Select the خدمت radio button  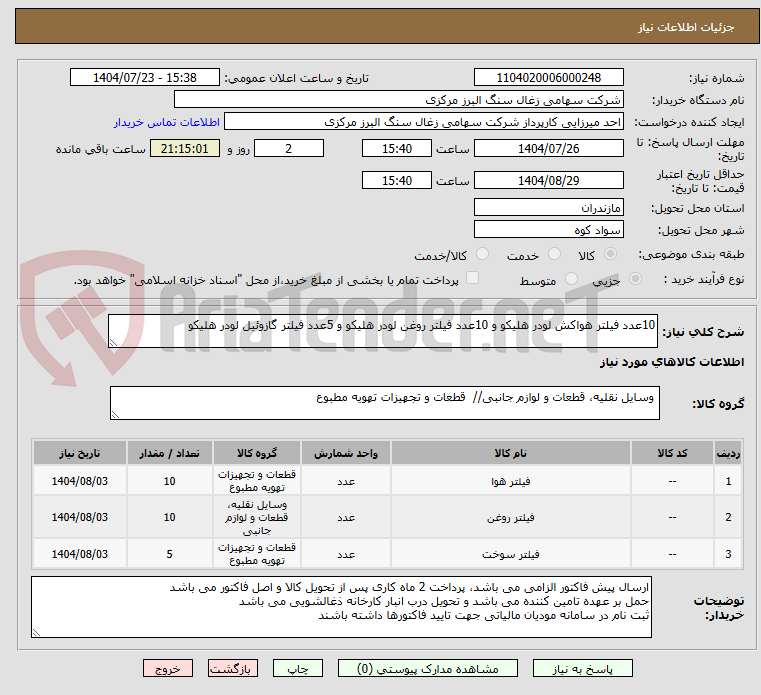554,254
